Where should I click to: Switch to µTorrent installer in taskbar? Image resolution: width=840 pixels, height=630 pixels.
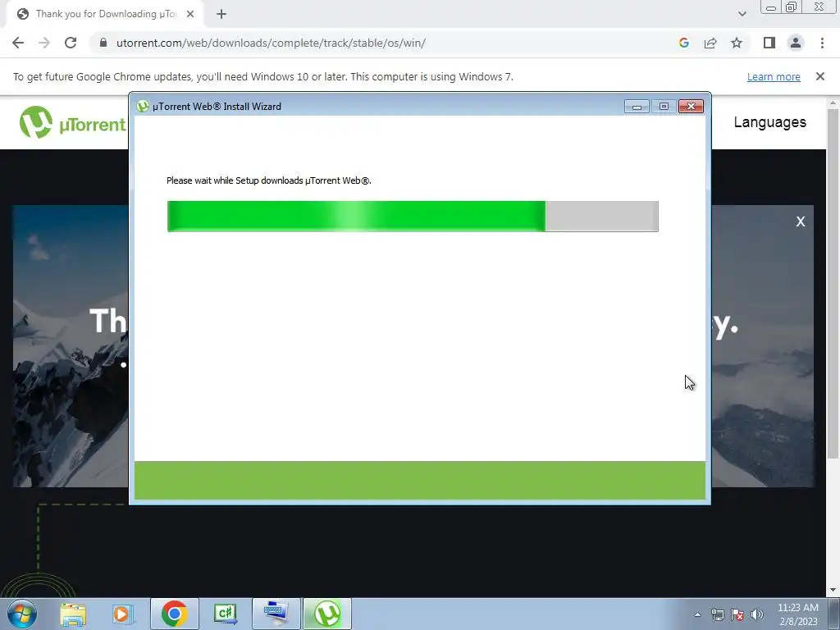[327, 614]
